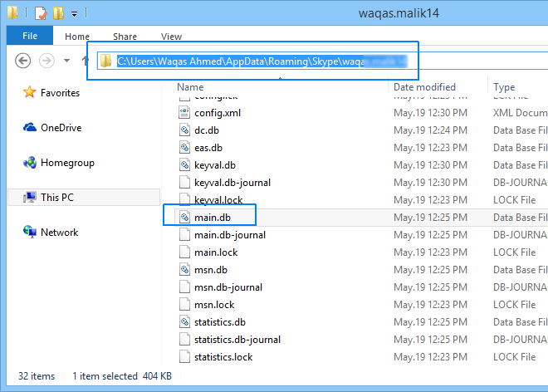Switch to the Share ribbon tab
548x392 pixels.
click(x=125, y=37)
